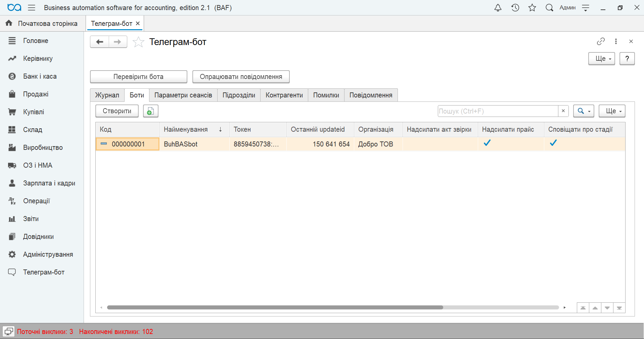Open the history clock icon

click(x=515, y=7)
